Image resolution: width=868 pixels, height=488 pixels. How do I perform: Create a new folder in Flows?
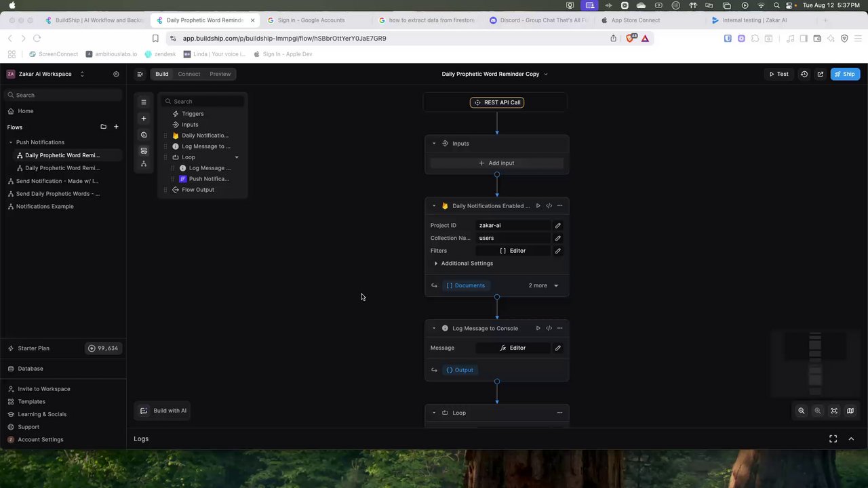click(x=103, y=127)
